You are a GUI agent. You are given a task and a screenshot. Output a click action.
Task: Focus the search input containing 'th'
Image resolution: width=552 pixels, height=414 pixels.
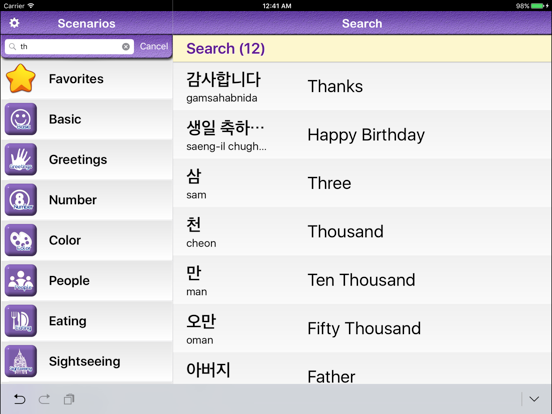click(x=69, y=46)
